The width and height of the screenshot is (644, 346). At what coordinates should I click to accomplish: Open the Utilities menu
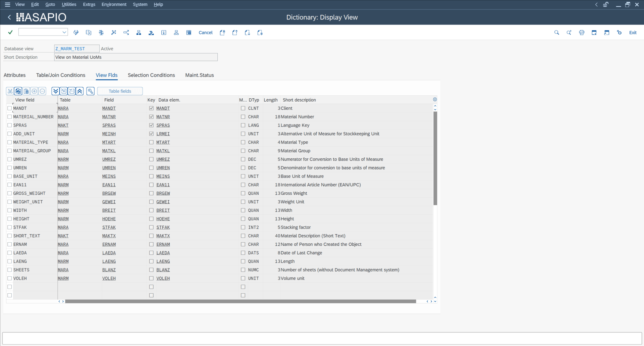[x=69, y=4]
